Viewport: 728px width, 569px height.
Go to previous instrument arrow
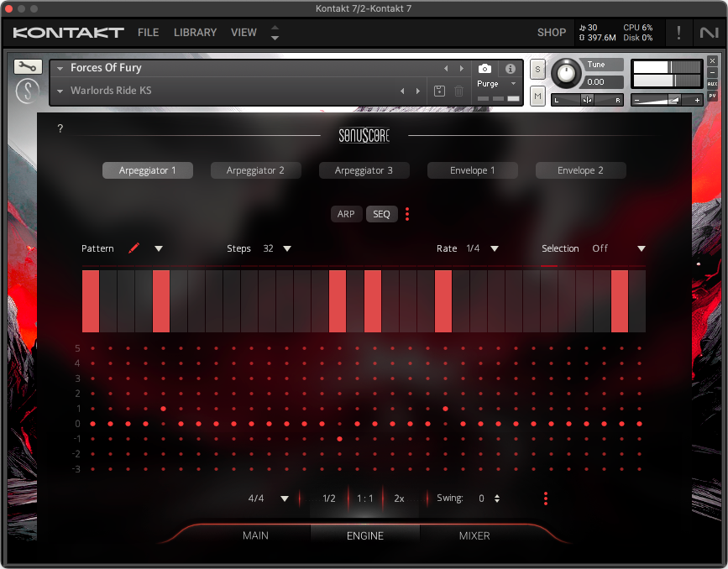446,68
